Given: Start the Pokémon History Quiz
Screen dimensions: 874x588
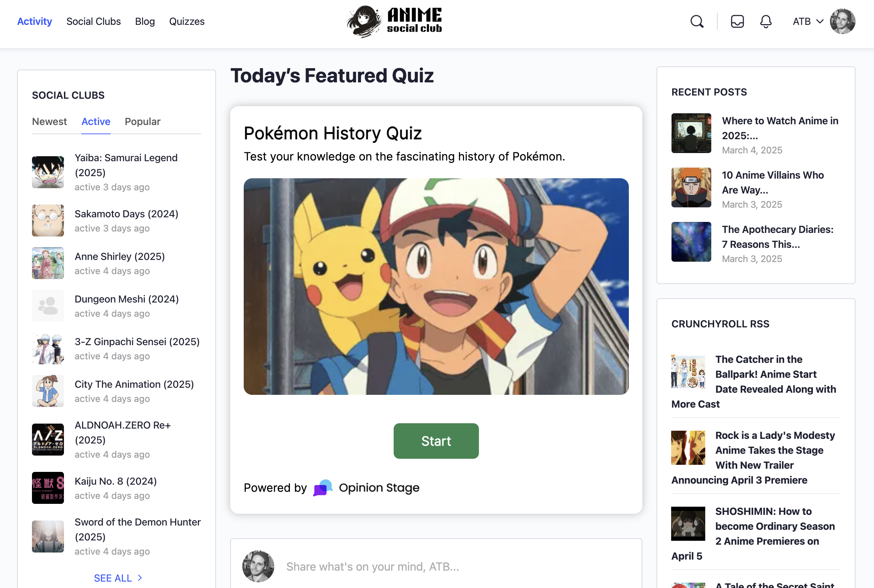Looking at the screenshot, I should pos(436,441).
